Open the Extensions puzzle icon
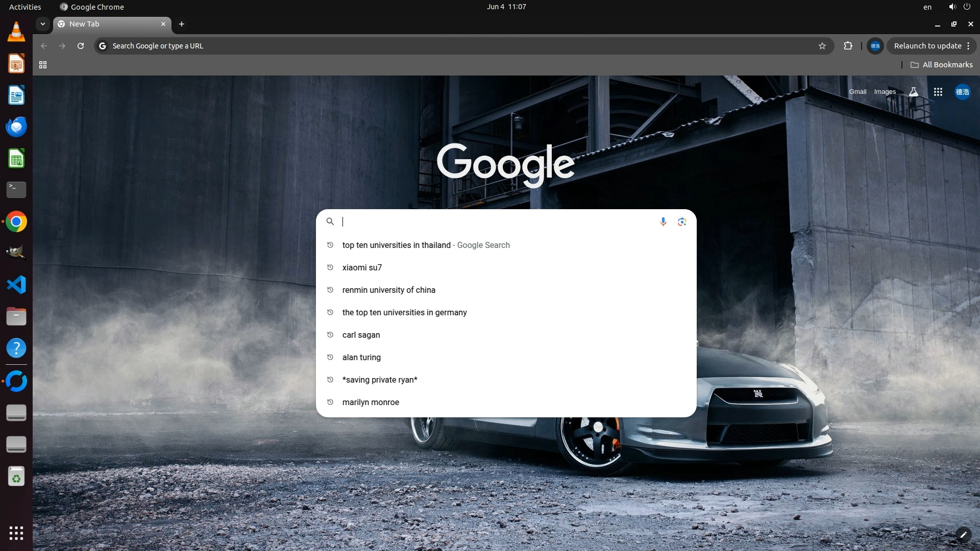The image size is (980, 551). click(x=848, y=46)
